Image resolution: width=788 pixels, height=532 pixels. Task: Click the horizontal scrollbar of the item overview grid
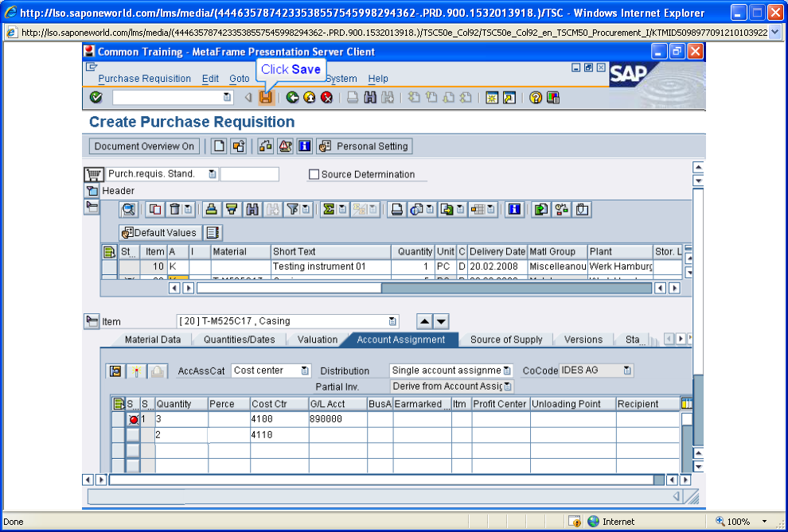click(x=424, y=288)
